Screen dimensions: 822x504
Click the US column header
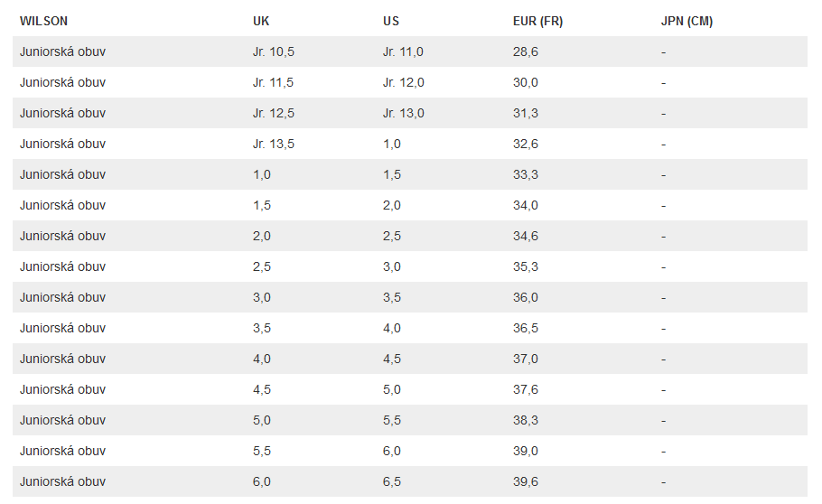(x=390, y=22)
